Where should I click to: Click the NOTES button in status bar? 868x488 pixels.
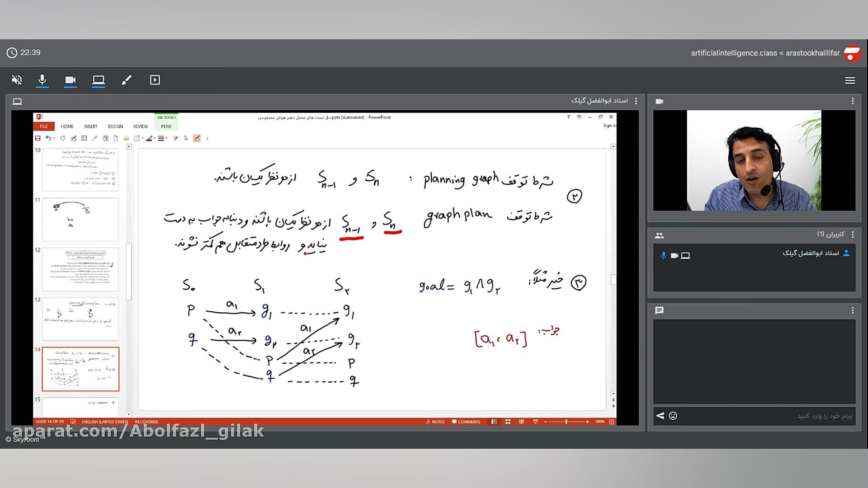(435, 422)
